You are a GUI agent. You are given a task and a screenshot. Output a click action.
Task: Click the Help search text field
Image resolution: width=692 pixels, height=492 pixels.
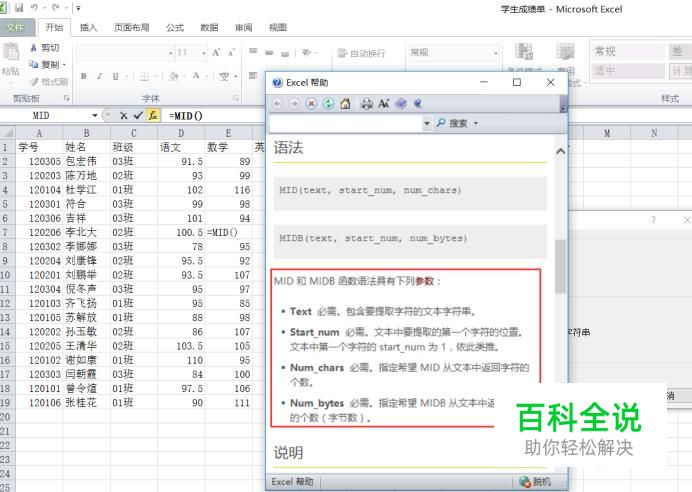[346, 123]
